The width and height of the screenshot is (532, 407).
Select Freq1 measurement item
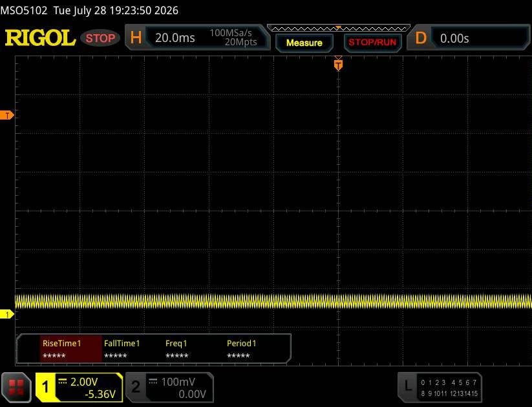(x=176, y=349)
